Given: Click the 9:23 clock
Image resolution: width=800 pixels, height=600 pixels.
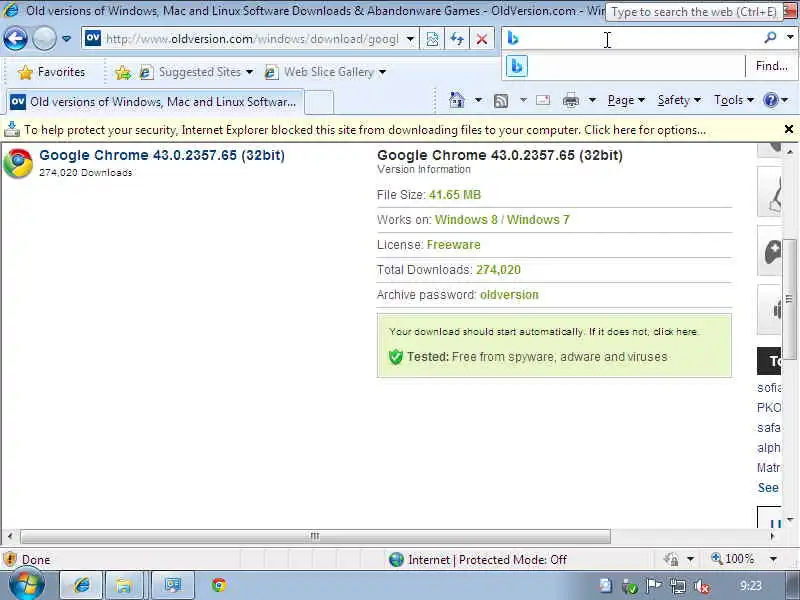Looking at the screenshot, I should [750, 586].
